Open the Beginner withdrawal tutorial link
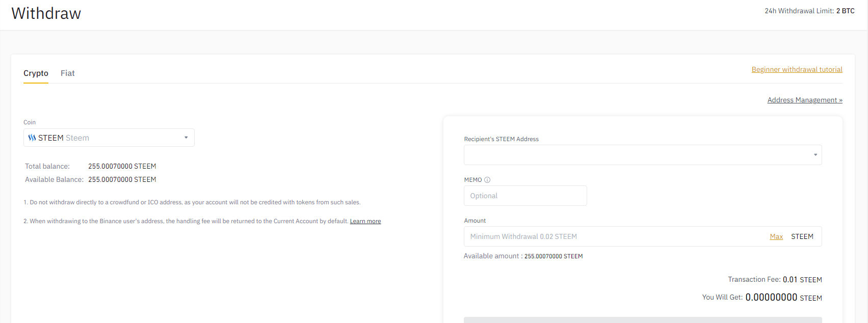The image size is (868, 323). coord(797,69)
